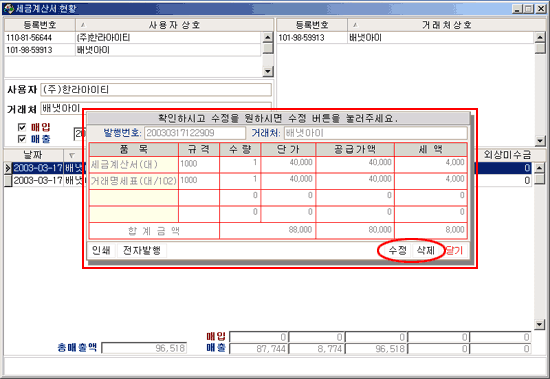
Task: Select 배냇아이 row in 거래처 list
Action: (x=405, y=38)
